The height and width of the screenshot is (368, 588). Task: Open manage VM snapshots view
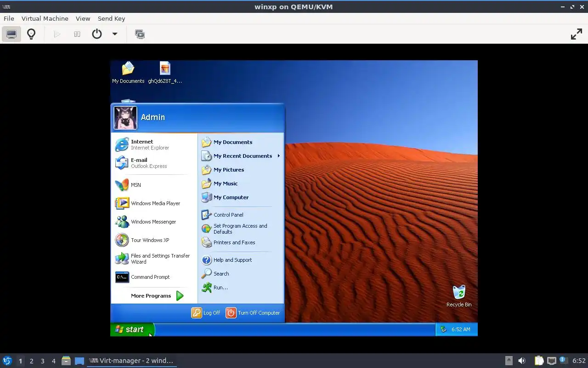tap(140, 34)
